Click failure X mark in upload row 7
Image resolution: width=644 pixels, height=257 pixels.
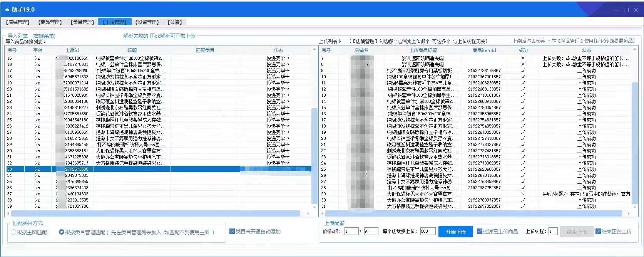pyautogui.click(x=523, y=58)
